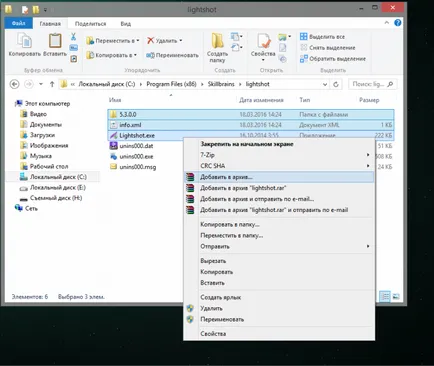This screenshot has width=434, height=366.
Task: Choose Добавить в архив... menu entry
Action: click(279, 177)
